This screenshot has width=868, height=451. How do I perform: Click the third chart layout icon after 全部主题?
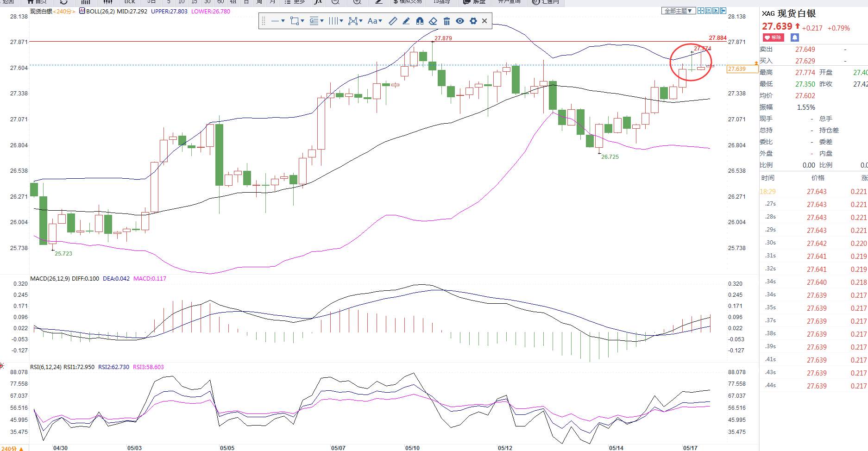[x=716, y=11]
